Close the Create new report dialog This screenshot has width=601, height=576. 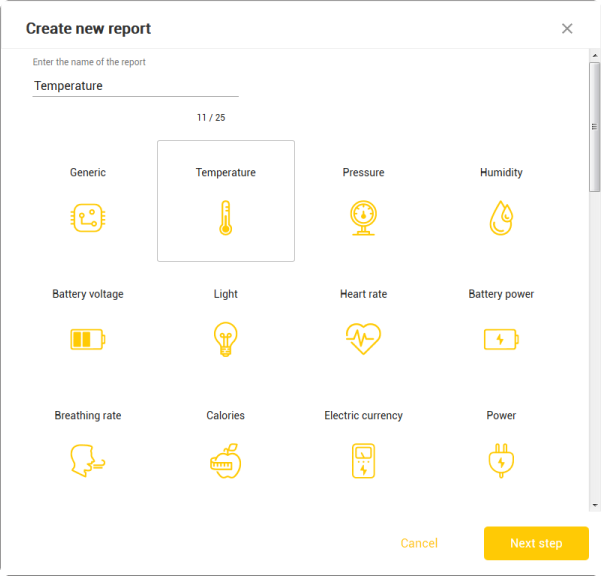pyautogui.click(x=567, y=28)
